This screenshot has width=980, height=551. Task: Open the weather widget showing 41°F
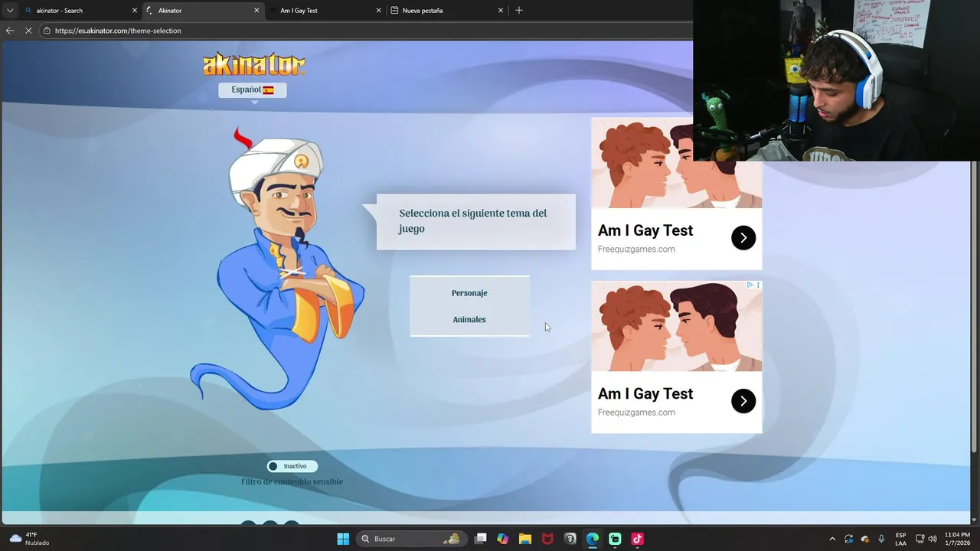pyautogui.click(x=29, y=539)
